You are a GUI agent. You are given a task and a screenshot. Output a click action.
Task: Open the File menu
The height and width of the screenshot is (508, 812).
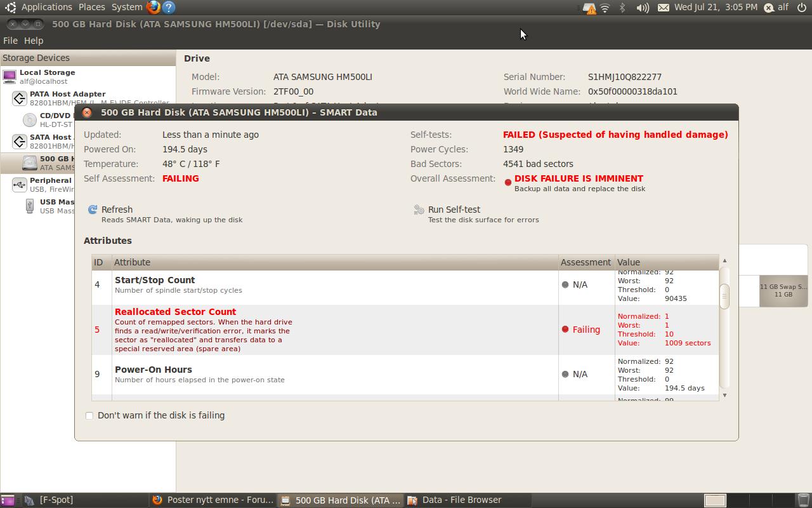(10, 41)
